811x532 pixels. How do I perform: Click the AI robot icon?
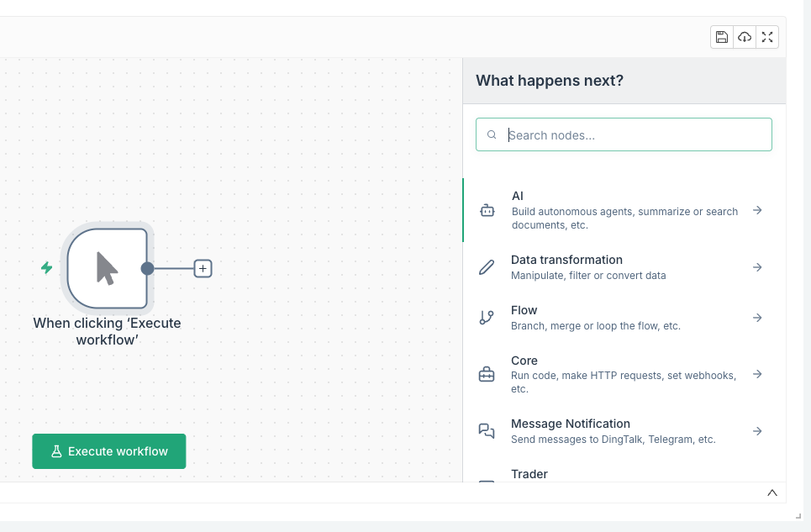(x=487, y=211)
